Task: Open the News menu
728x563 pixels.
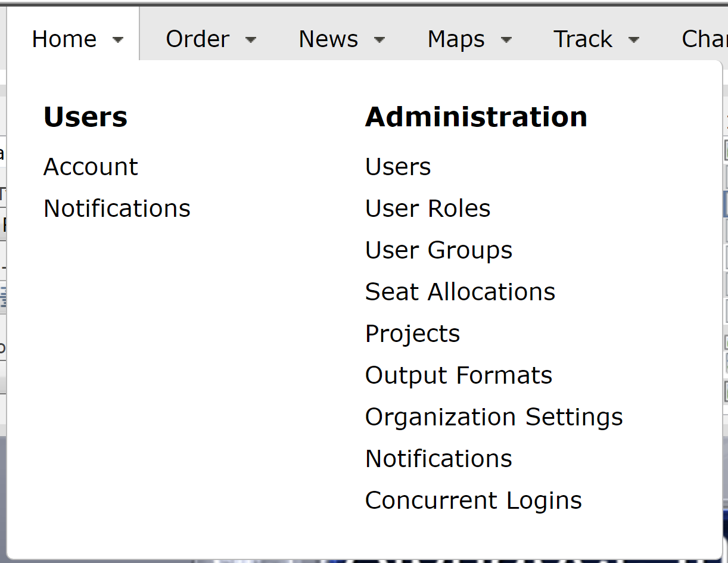Action: coord(328,39)
